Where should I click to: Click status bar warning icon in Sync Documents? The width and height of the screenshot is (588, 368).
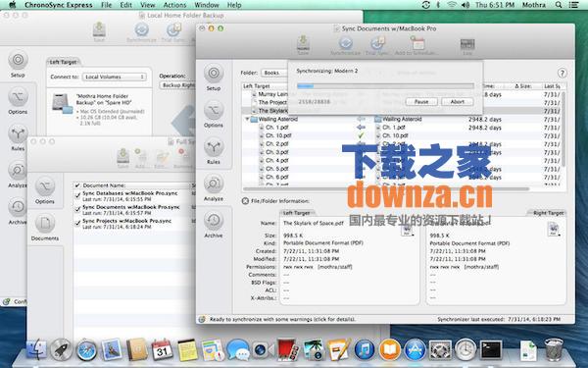click(x=202, y=319)
